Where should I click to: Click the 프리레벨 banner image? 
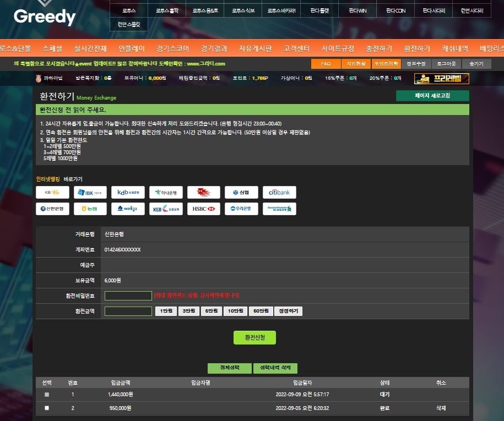click(x=441, y=78)
